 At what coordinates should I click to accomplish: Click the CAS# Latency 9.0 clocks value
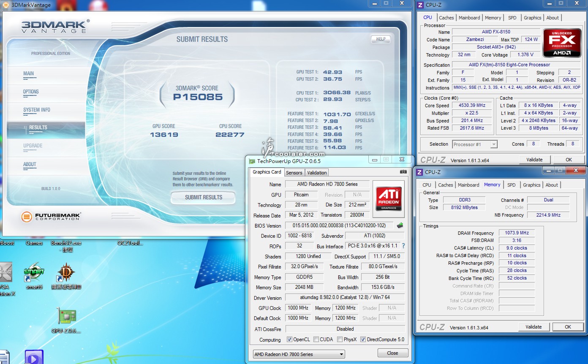[x=517, y=248]
